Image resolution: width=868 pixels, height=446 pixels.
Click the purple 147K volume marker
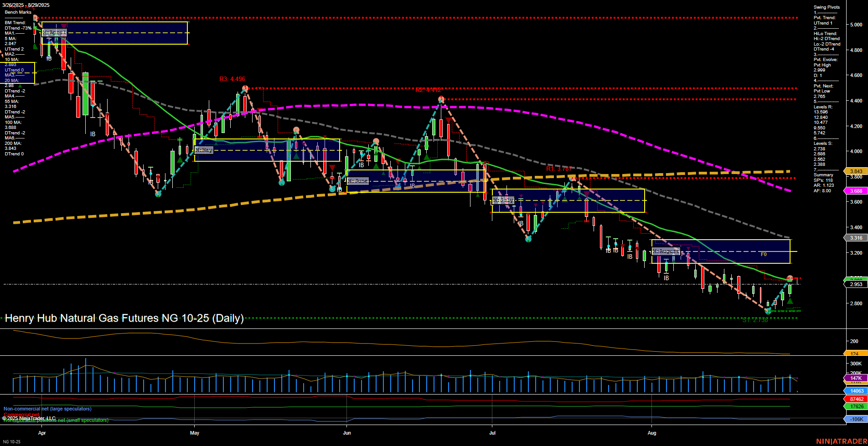(856, 378)
